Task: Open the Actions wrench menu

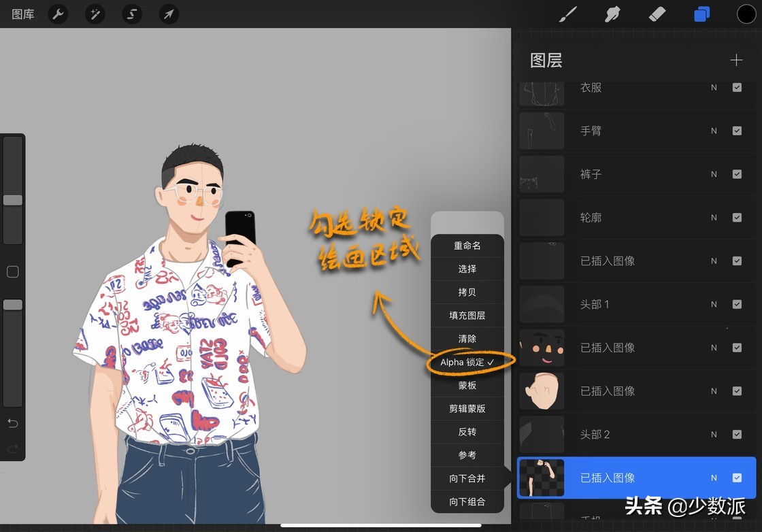Action: coord(58,14)
